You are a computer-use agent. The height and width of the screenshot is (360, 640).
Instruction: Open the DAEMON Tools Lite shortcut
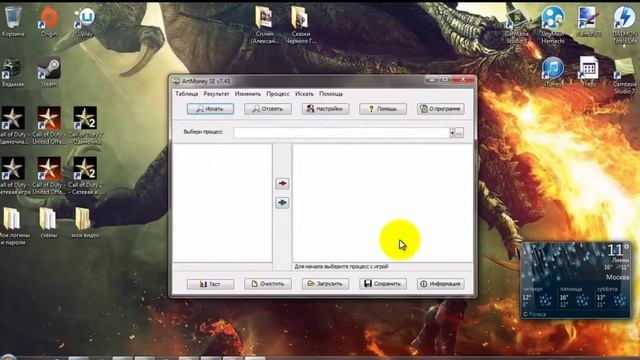coord(624,24)
